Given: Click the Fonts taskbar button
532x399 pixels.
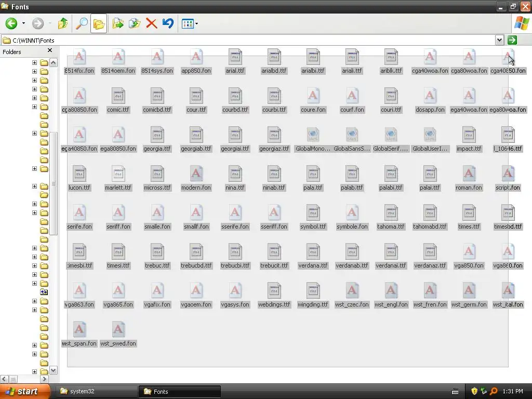Looking at the screenshot, I should (x=180, y=392).
